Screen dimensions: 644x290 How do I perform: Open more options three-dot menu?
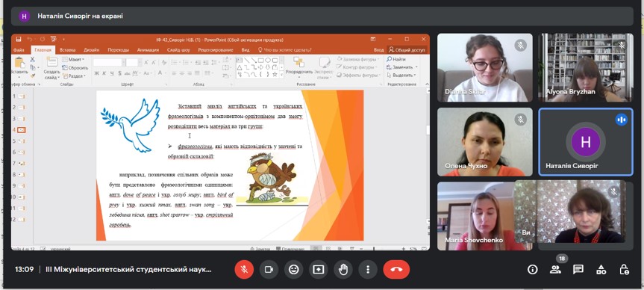[x=368, y=269]
